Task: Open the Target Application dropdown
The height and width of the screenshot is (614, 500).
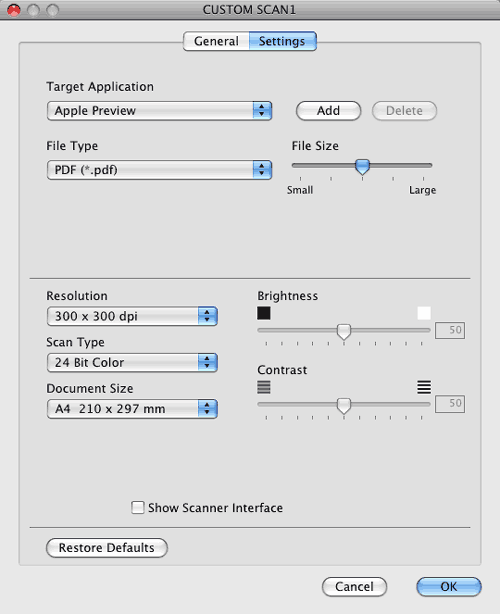Action: (x=159, y=111)
